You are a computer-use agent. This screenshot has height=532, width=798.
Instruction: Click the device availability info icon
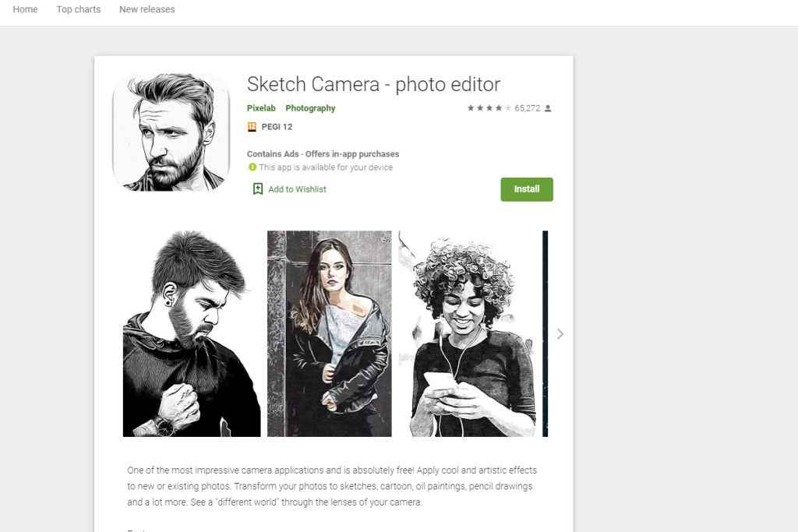coord(252,167)
